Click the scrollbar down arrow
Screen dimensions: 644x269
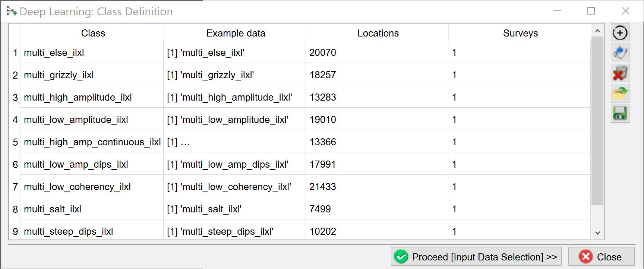pyautogui.click(x=597, y=233)
